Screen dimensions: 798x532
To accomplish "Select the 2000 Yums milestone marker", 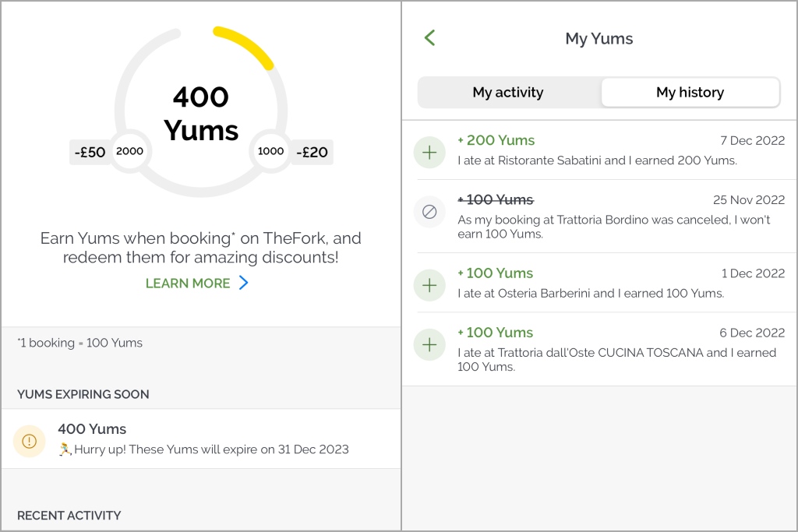I will point(130,151).
